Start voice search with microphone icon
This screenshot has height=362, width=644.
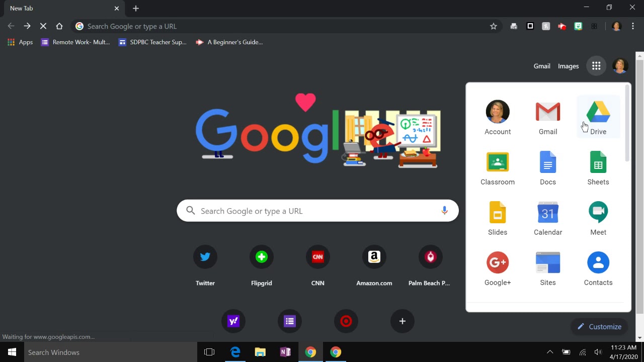[444, 211]
